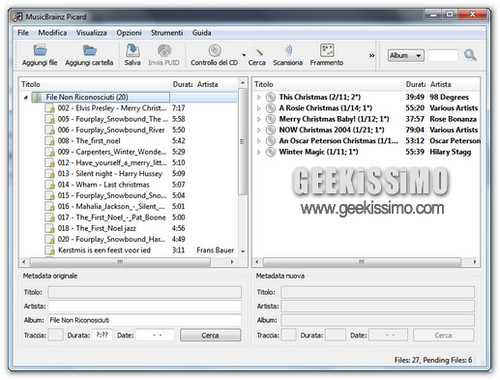500x380 pixels.
Task: Click the Invia PUID icon
Action: tap(164, 51)
